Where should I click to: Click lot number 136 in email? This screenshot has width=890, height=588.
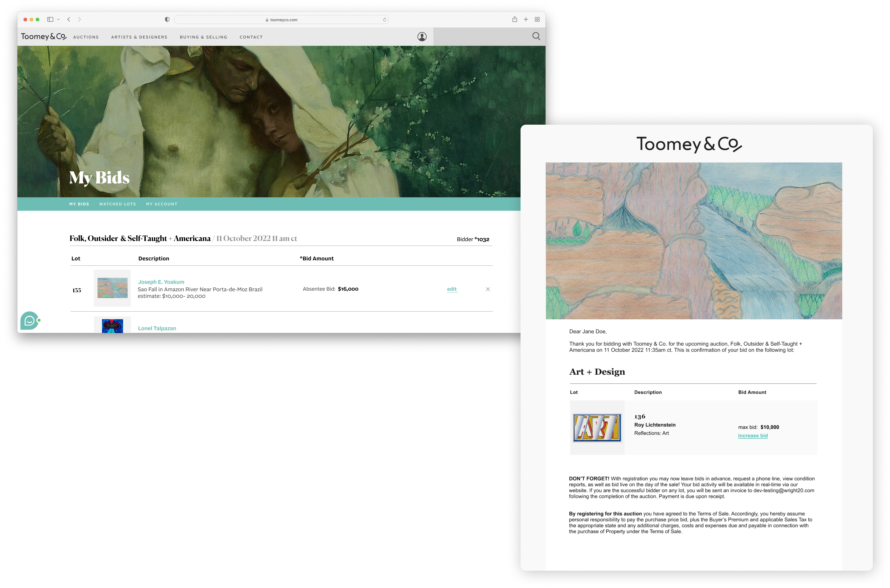tap(640, 416)
